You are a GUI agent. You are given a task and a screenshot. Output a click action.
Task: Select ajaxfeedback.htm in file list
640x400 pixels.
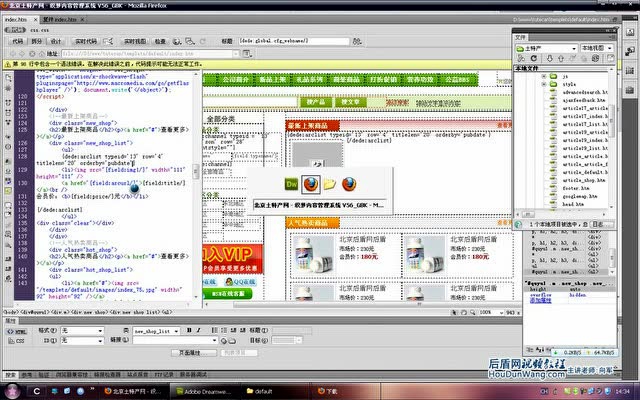[x=584, y=100]
